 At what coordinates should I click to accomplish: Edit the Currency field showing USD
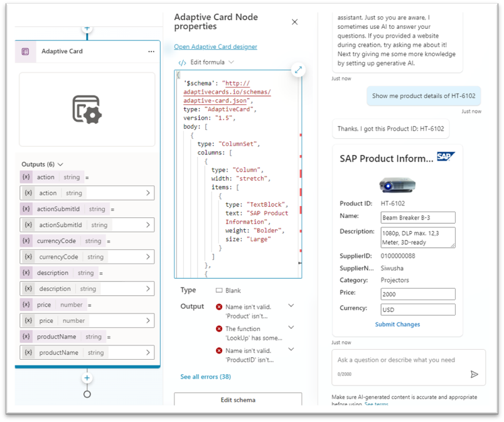pos(418,310)
